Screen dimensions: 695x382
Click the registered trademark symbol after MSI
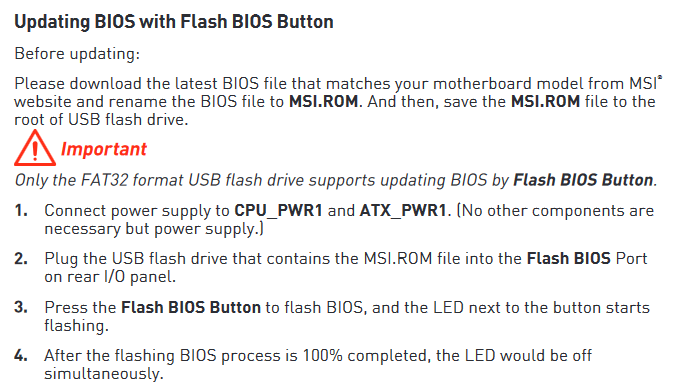tap(660, 78)
